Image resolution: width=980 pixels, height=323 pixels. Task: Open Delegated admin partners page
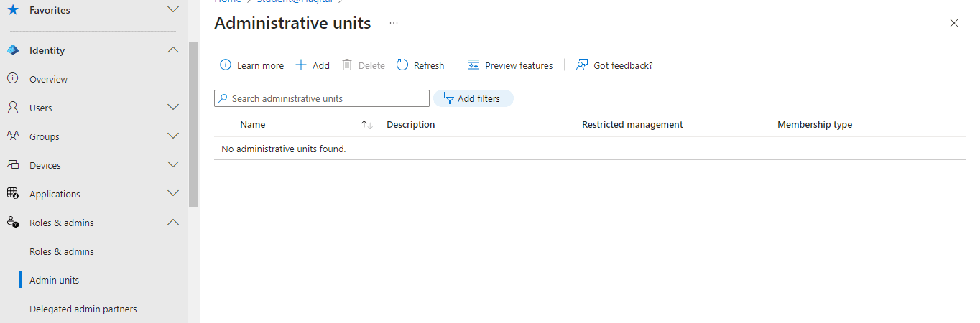tap(83, 309)
